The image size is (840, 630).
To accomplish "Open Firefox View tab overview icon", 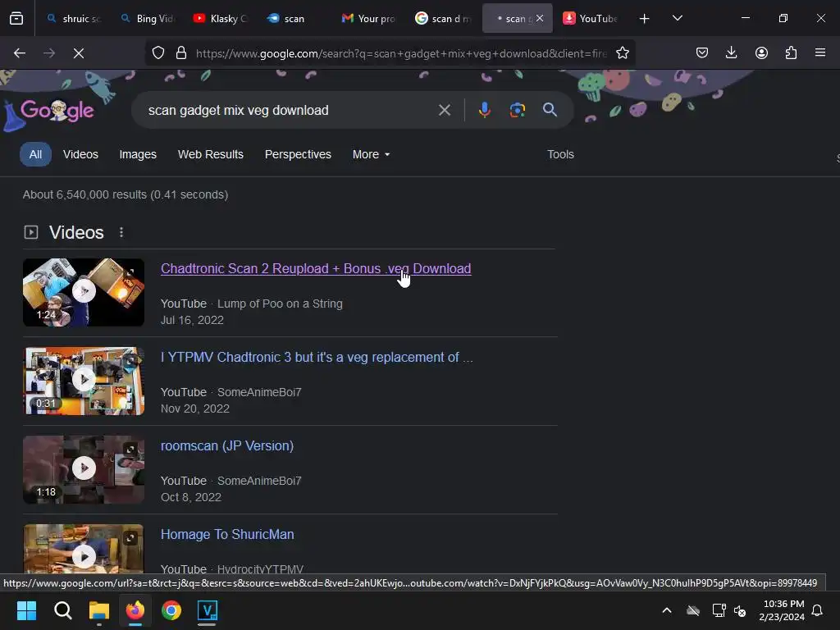I will 16,18.
